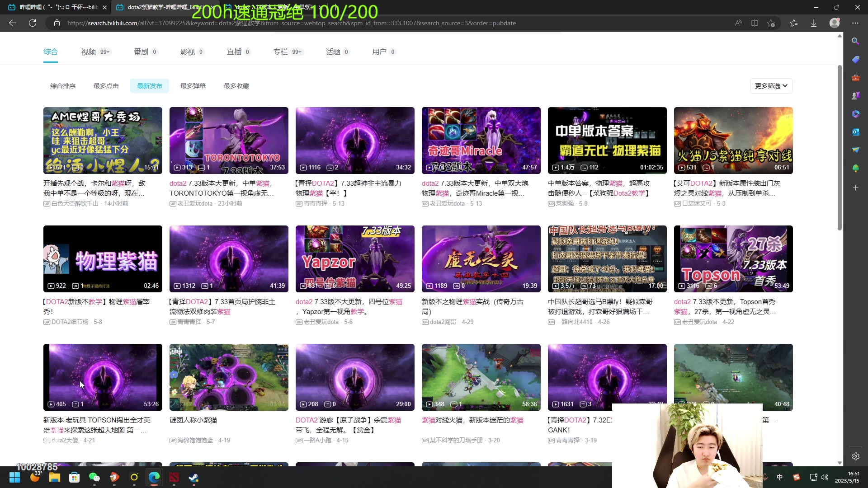Sort results by 最新发布

click(x=150, y=86)
